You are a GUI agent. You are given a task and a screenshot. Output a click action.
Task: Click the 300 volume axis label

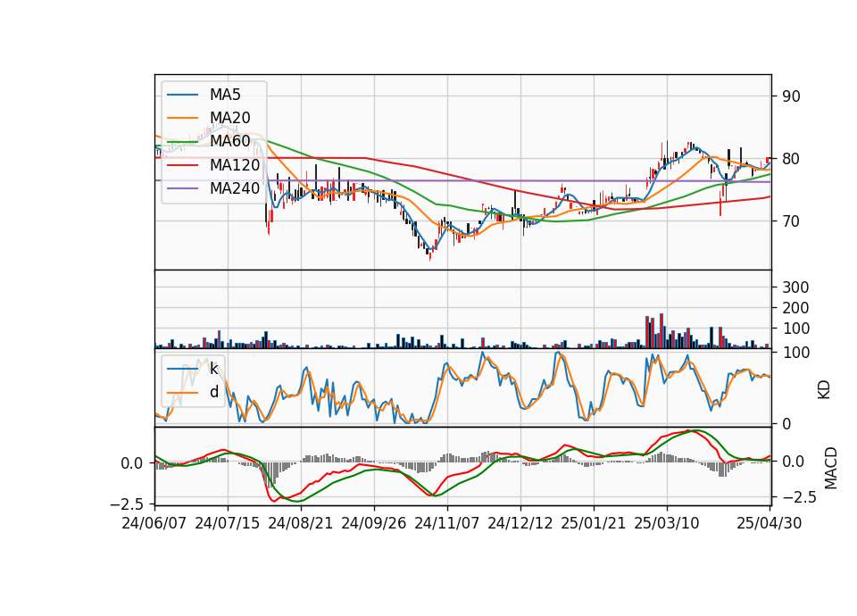tap(795, 287)
